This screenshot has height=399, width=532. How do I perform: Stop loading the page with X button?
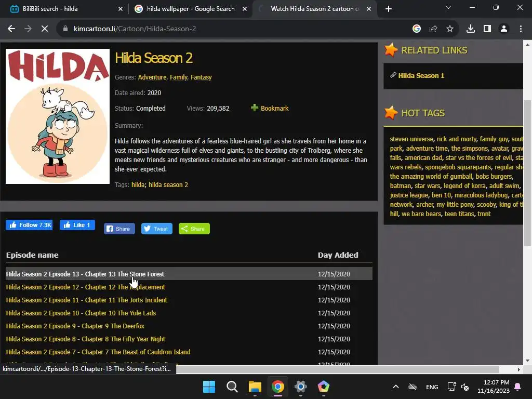tap(45, 29)
